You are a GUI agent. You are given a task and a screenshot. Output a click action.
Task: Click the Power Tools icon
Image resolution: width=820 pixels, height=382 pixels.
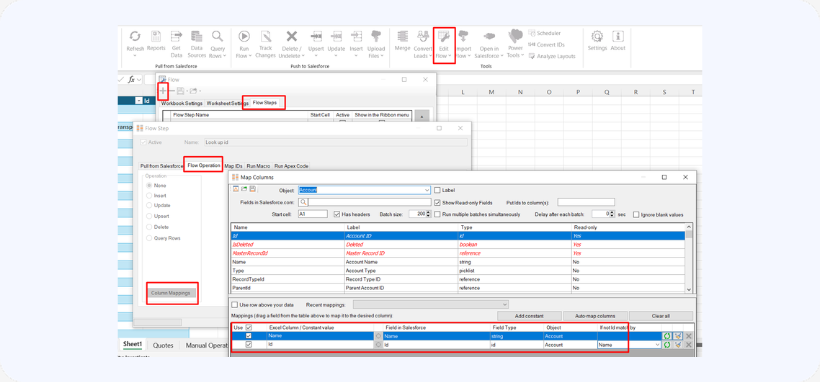click(516, 36)
